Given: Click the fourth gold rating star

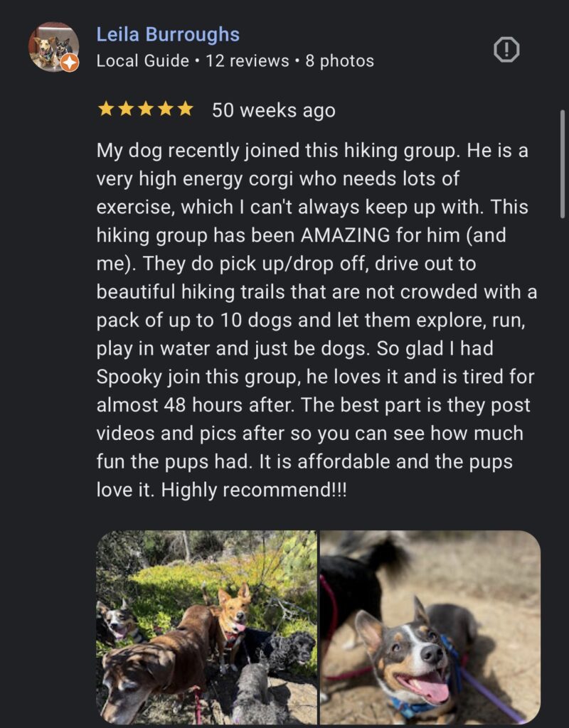Looking at the screenshot, I should point(165,109).
